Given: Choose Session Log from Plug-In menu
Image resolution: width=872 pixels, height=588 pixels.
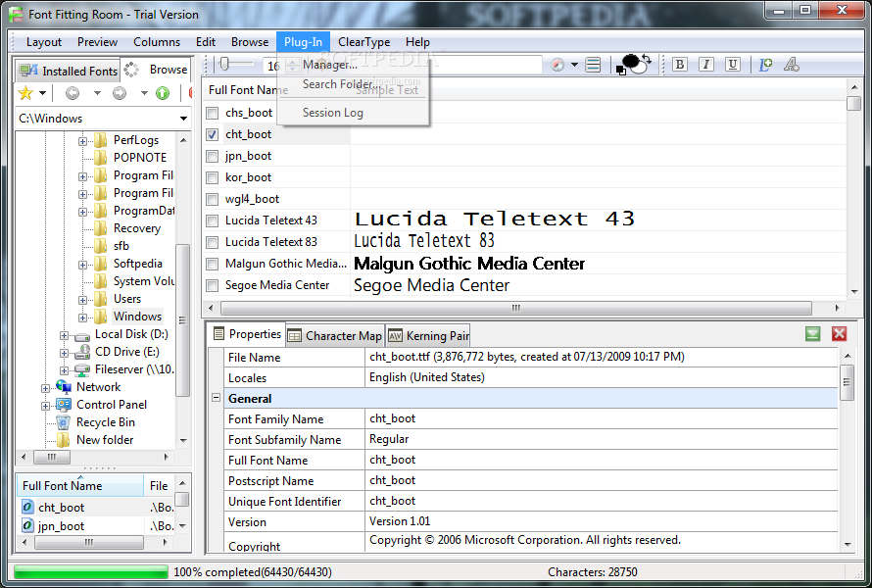Looking at the screenshot, I should click(332, 113).
